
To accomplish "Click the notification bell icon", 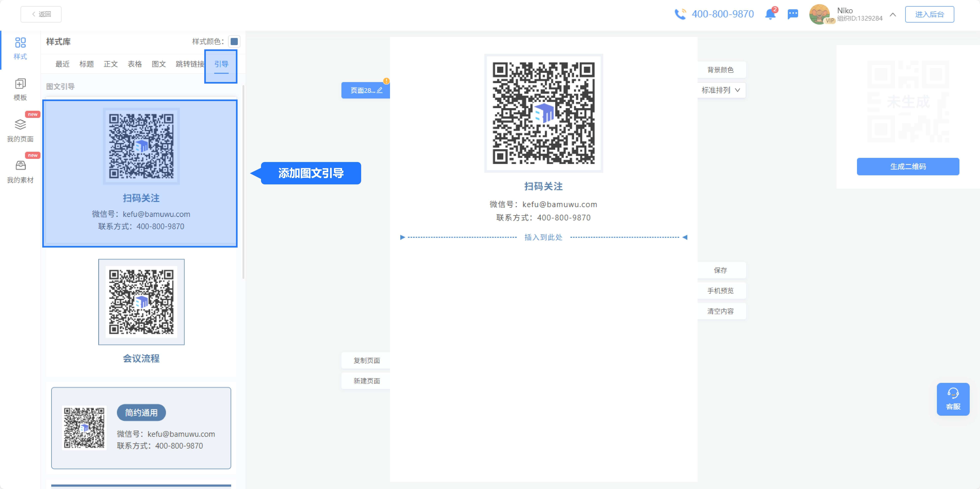I will [770, 14].
